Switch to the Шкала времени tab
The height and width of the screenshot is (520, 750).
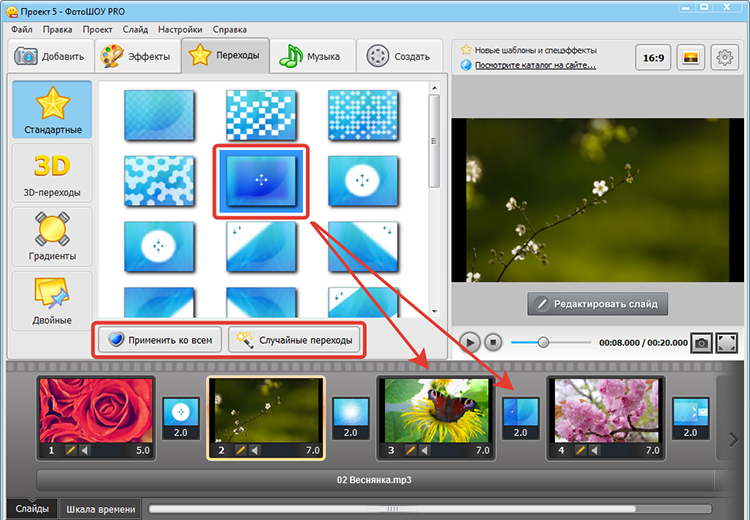tap(100, 509)
